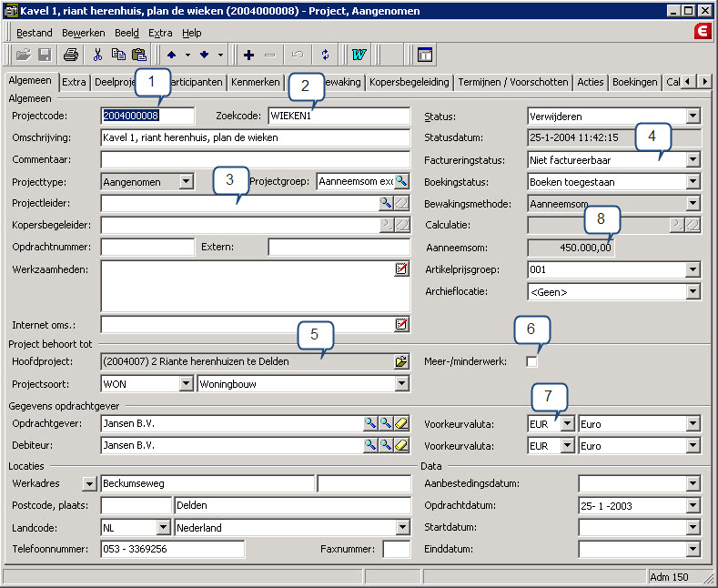Enable the Meer-/minderwerk checkbox
The width and height of the screenshot is (718, 588).
[x=532, y=362]
